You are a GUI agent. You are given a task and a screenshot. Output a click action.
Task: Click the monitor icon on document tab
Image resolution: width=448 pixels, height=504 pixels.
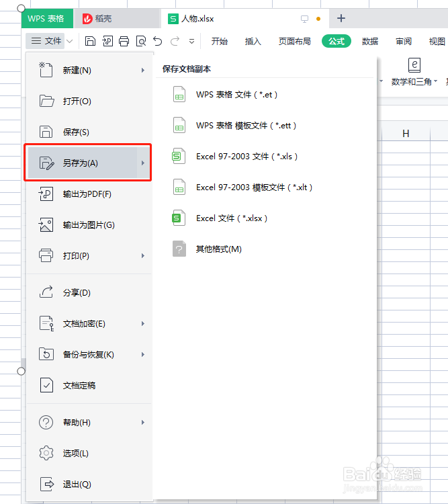coord(304,19)
